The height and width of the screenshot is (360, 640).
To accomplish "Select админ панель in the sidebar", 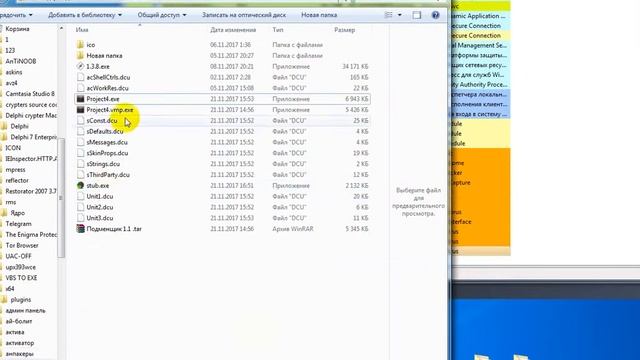I will point(25,310).
